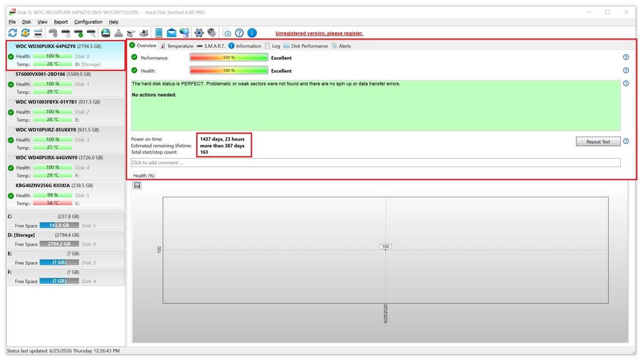
Task: Click the monitor with globe toolbar icon
Action: pos(184,33)
